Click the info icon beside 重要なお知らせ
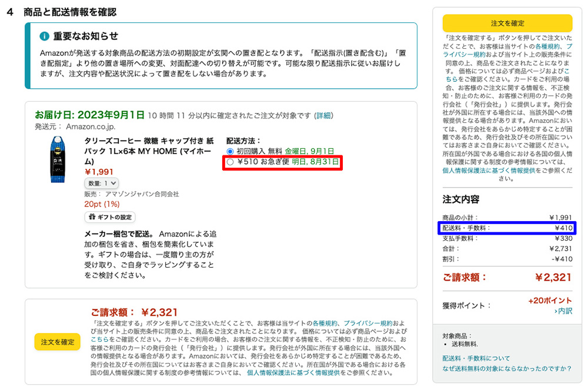Image resolution: width=588 pixels, height=390 pixels. [x=44, y=36]
